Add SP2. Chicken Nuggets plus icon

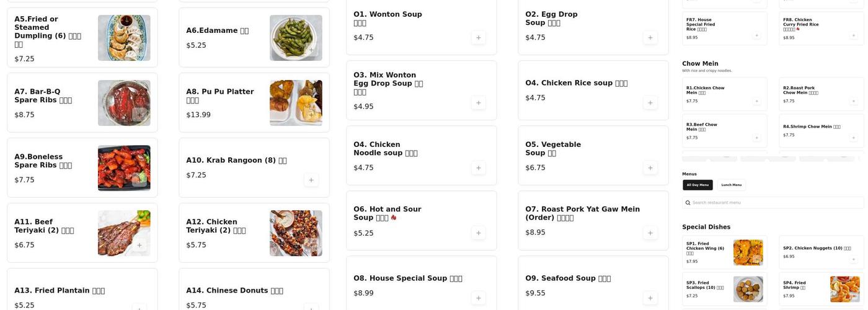(x=853, y=259)
